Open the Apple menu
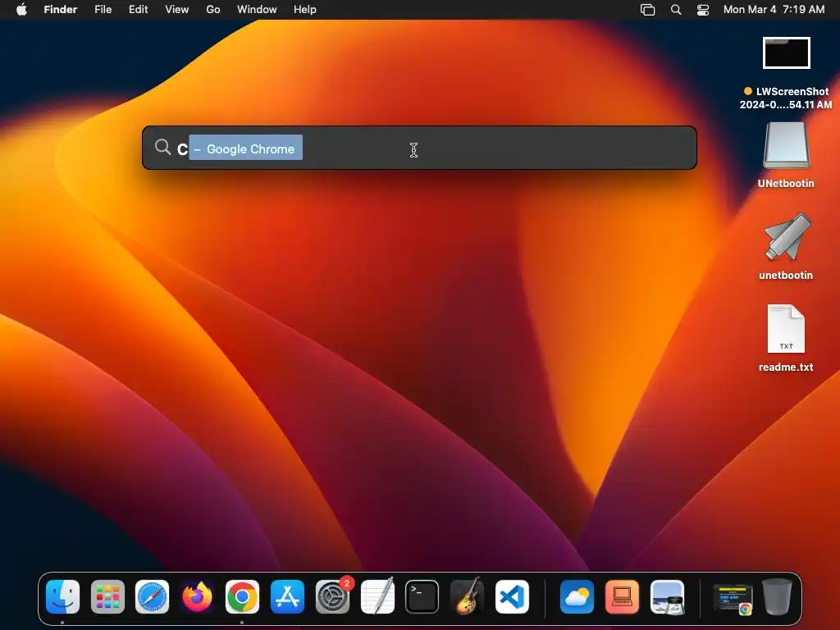Image resolution: width=840 pixels, height=630 pixels. pos(21,10)
